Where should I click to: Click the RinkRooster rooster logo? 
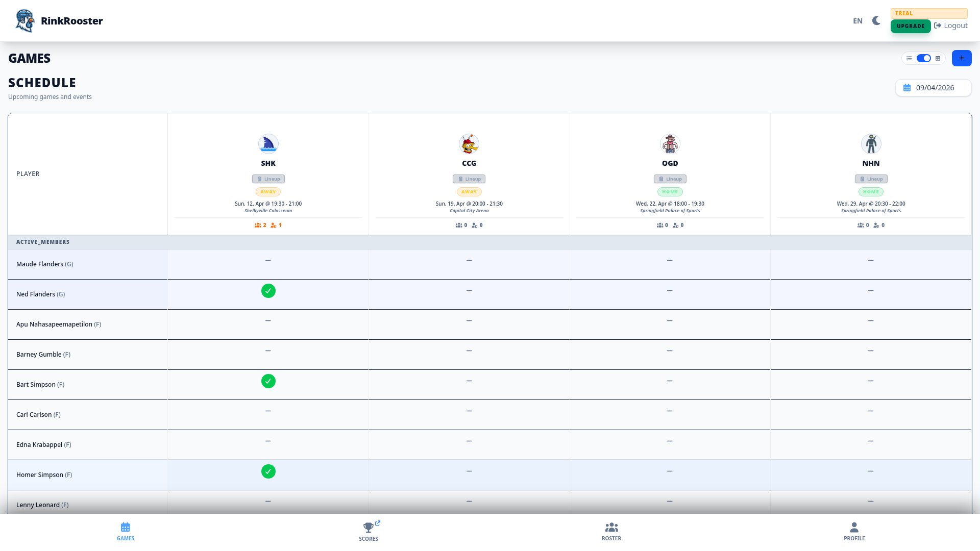tap(24, 21)
